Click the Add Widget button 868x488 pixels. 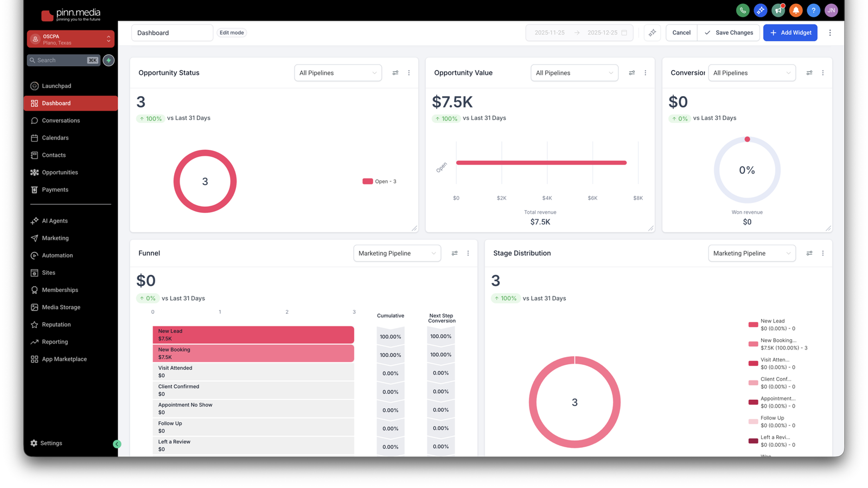pyautogui.click(x=790, y=33)
